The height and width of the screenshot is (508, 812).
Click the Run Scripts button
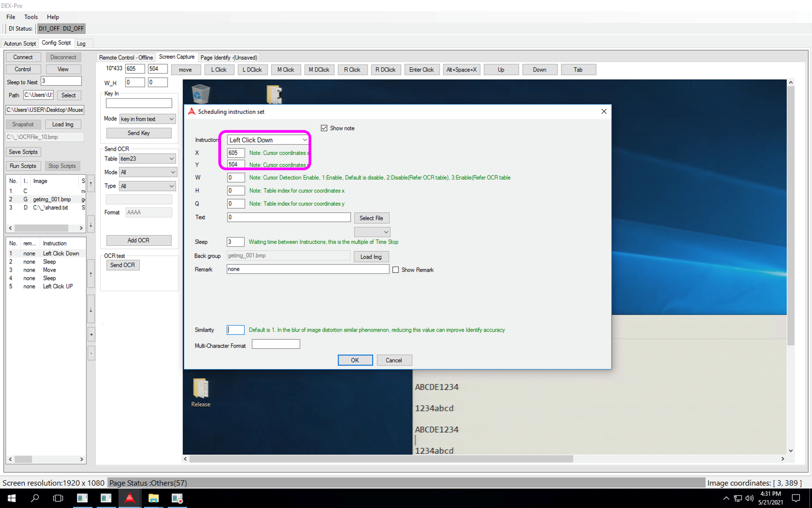(23, 166)
